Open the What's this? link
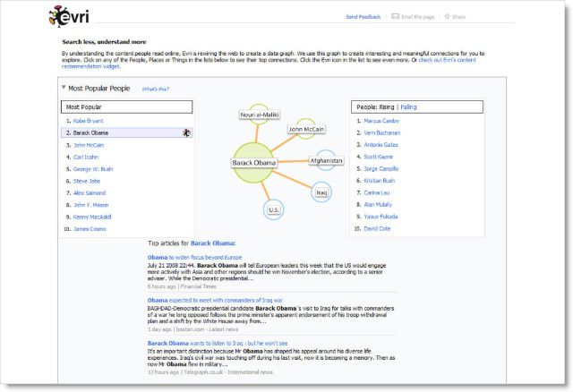Image resolution: width=573 pixels, height=392 pixels. click(156, 89)
